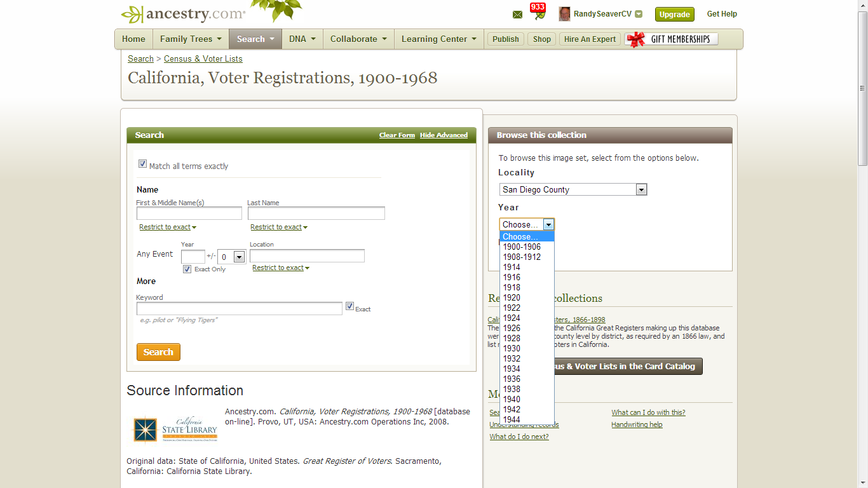Select 1920 from the year list
The image size is (868, 488).
[527, 297]
